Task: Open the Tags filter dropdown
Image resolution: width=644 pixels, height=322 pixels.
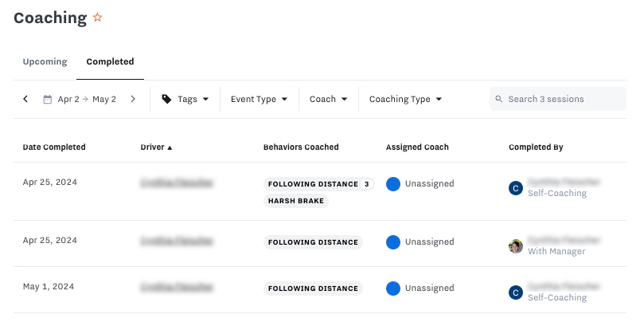Action: [185, 99]
